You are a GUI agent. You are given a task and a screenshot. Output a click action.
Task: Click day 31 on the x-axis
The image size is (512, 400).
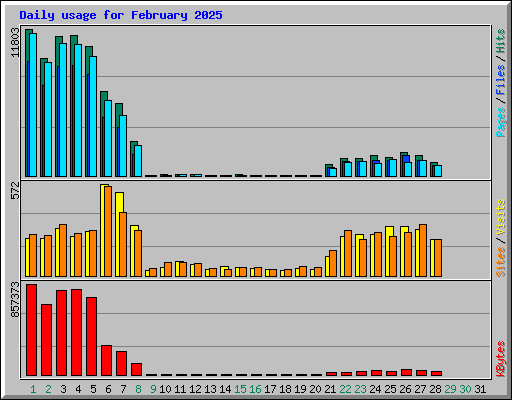click(x=480, y=389)
